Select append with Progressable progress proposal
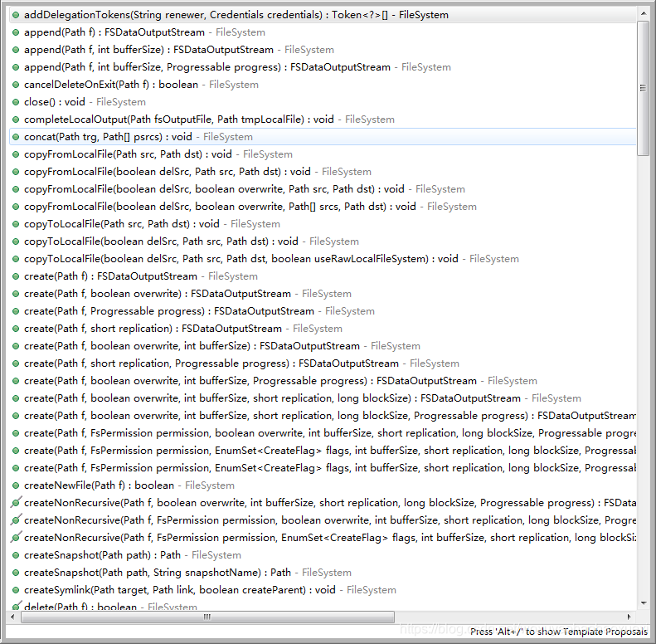Viewport: 656px width, 644px height. click(x=322, y=67)
